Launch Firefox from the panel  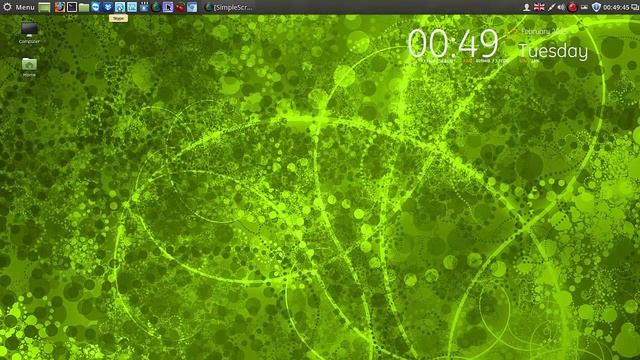tap(60, 7)
